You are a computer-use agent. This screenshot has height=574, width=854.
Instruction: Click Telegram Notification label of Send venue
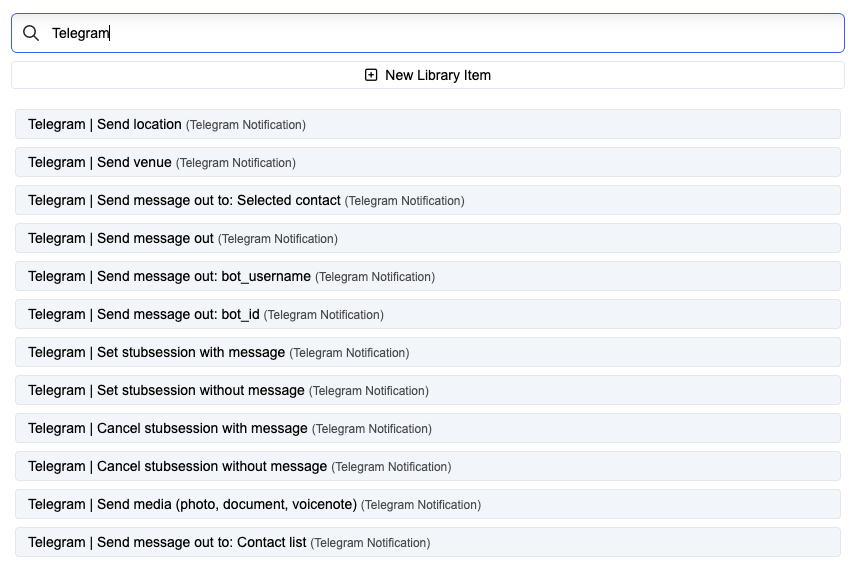(x=236, y=163)
